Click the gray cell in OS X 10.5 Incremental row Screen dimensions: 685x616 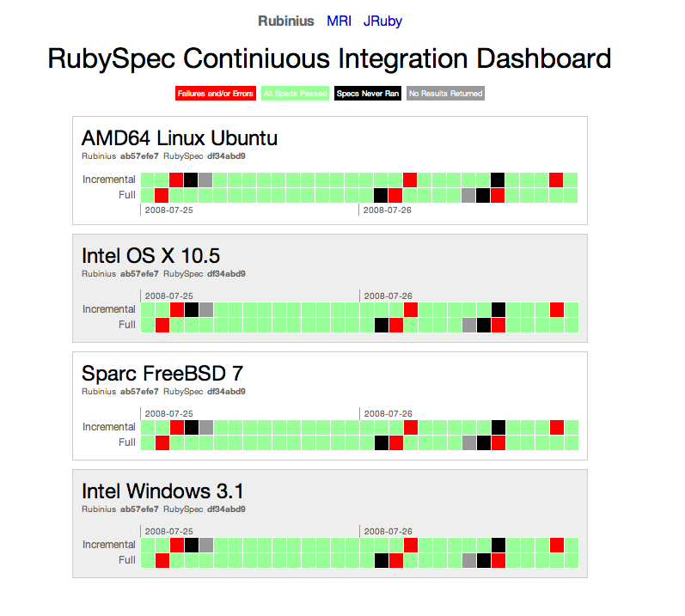coord(206,309)
